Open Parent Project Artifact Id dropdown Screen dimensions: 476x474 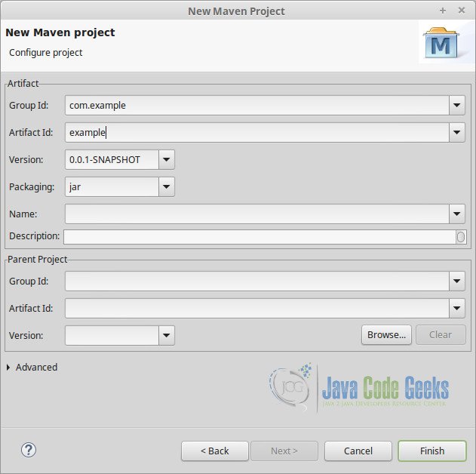pos(457,308)
